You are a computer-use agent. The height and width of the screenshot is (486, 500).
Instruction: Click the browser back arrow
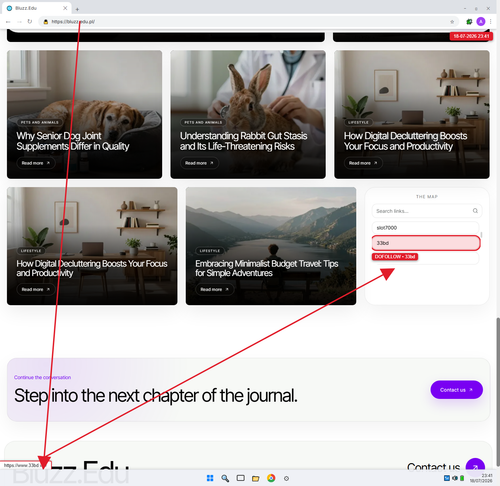click(x=8, y=22)
